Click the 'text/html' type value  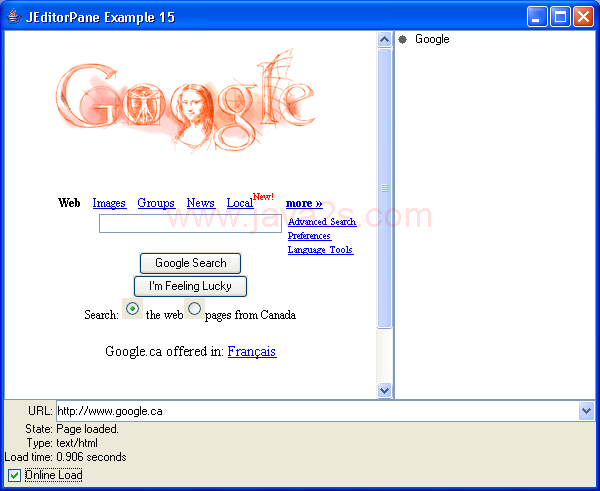click(x=77, y=443)
